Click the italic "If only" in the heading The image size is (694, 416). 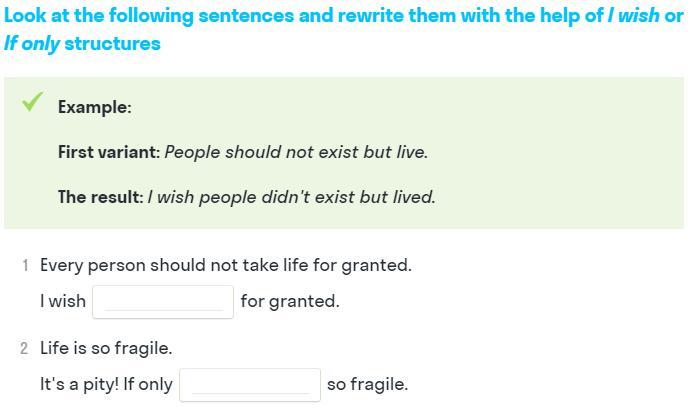[31, 44]
